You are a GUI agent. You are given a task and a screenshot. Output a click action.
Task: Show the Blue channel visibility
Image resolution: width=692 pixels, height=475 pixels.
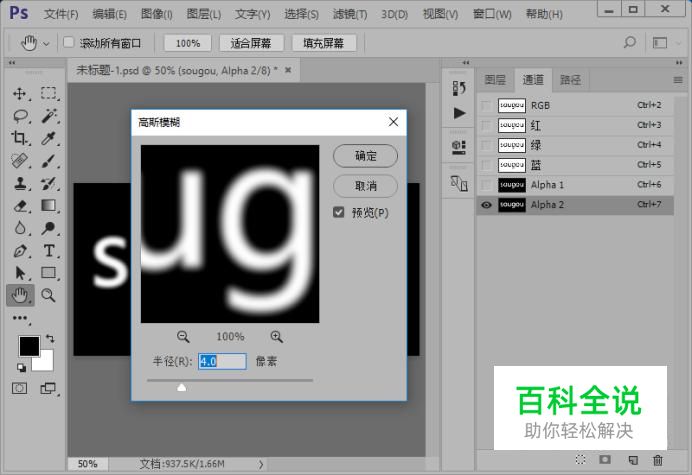486,165
